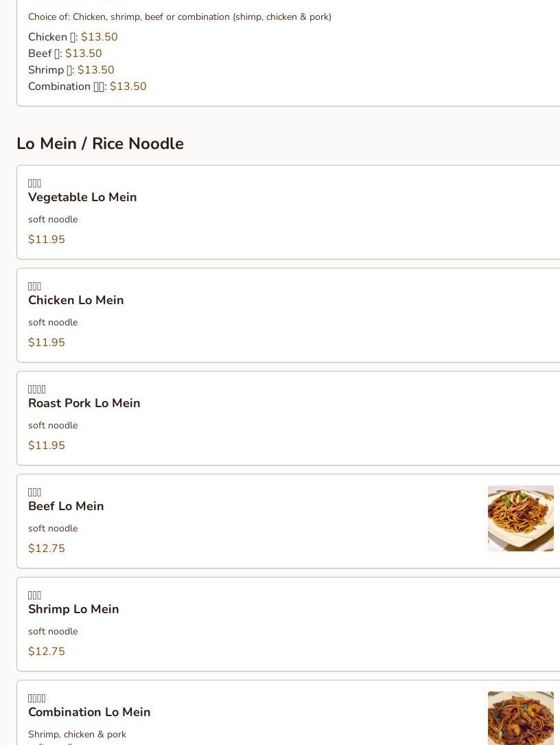Choose the Roast Pork Lo Mein item
Screen dimensions: 560x745
click(84, 403)
